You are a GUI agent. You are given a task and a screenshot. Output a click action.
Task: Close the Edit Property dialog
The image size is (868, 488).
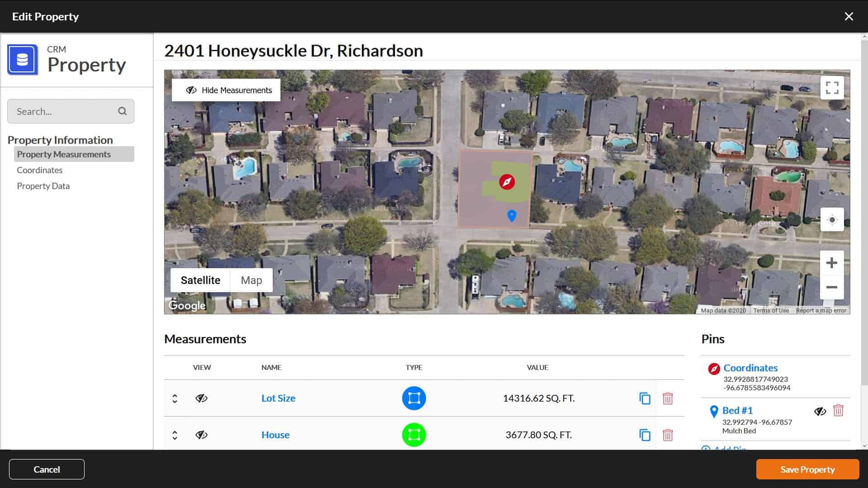click(x=849, y=16)
